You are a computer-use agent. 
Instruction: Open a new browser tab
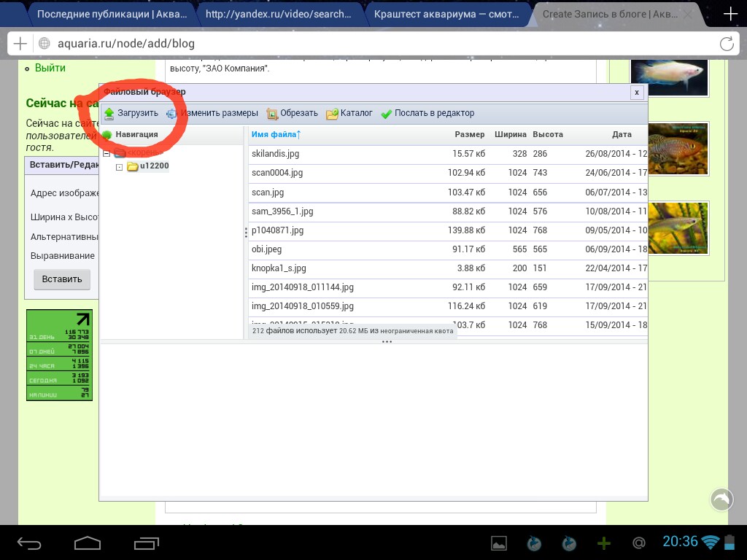pos(730,14)
